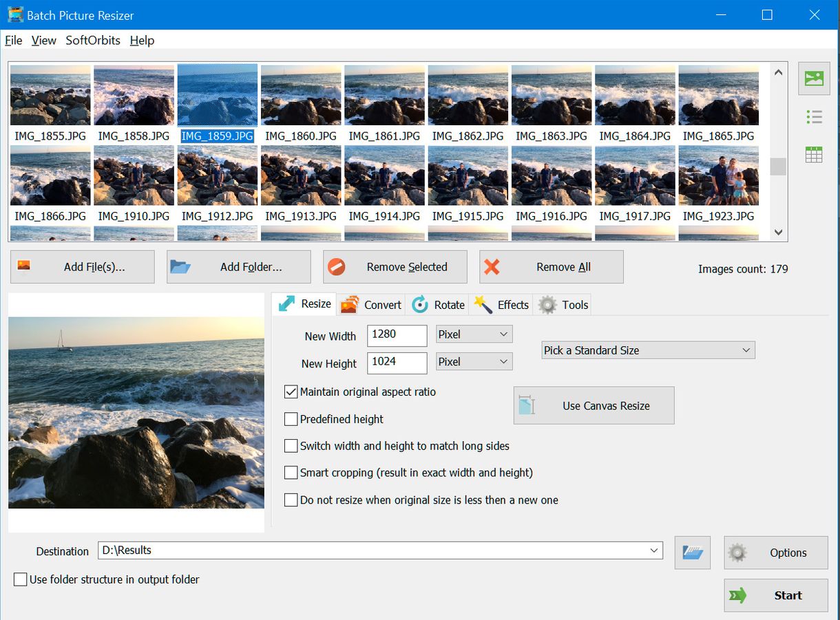This screenshot has width=840, height=620.
Task: Open the SoftOrbits menu
Action: 92,41
